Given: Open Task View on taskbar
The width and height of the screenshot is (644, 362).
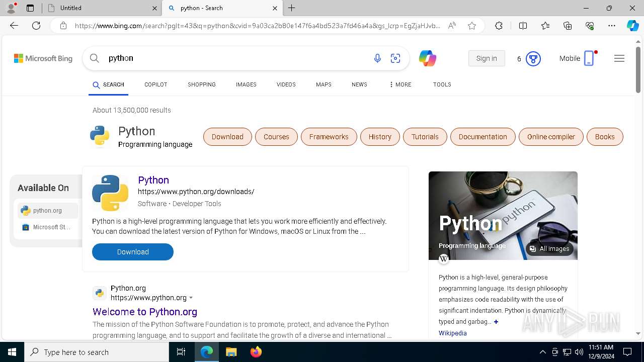Looking at the screenshot, I should 181,352.
